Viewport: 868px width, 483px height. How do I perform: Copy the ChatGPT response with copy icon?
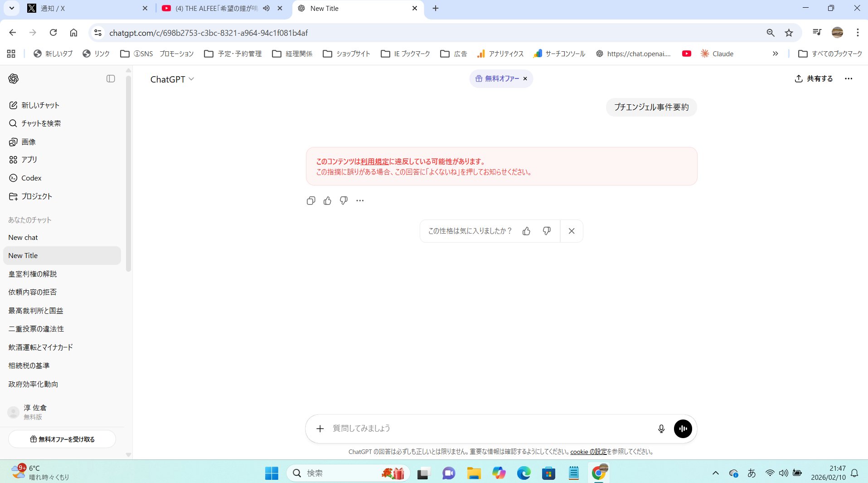(310, 201)
